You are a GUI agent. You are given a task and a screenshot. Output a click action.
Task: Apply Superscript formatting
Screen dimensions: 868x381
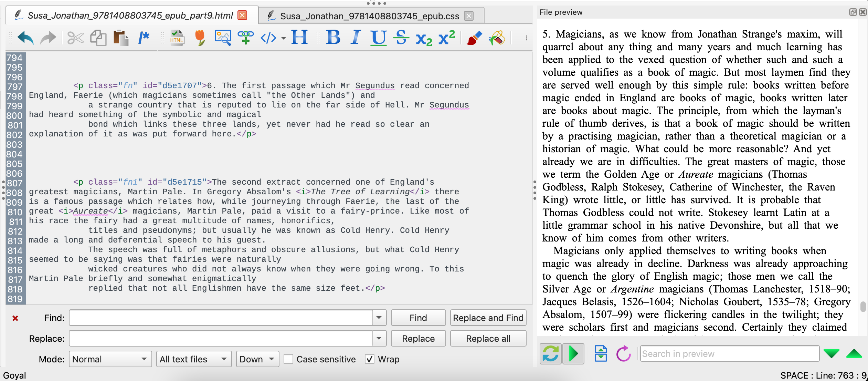pos(447,37)
